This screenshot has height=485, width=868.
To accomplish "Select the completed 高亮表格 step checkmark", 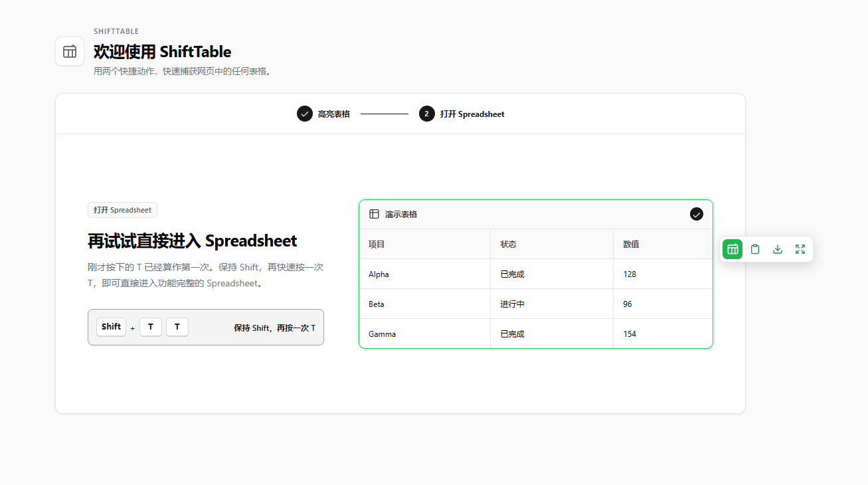I will (305, 114).
